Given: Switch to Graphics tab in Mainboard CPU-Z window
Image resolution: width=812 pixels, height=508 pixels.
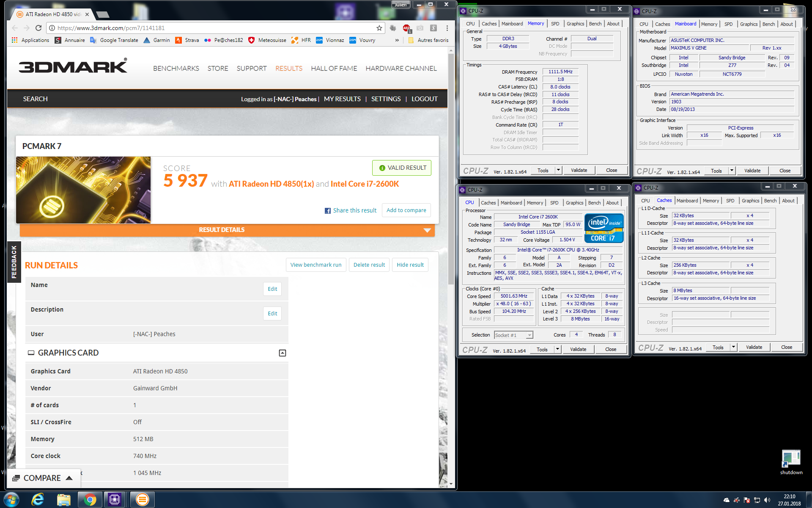Looking at the screenshot, I should 749,24.
